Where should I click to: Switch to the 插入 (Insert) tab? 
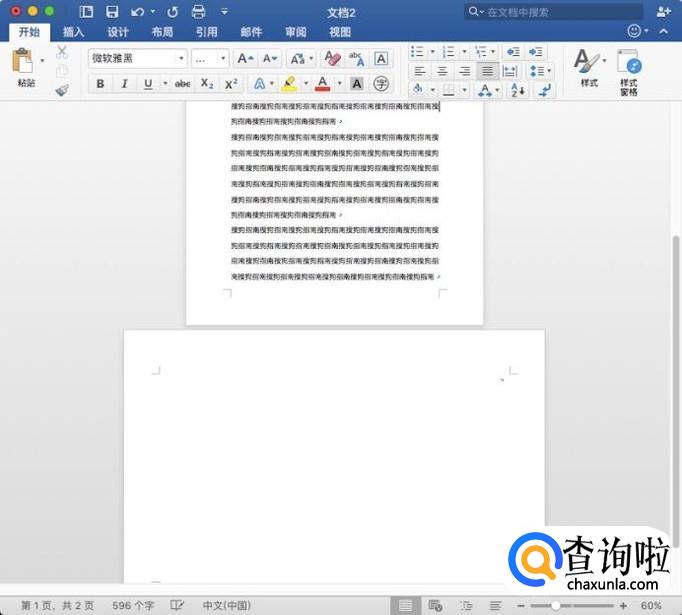[x=74, y=32]
